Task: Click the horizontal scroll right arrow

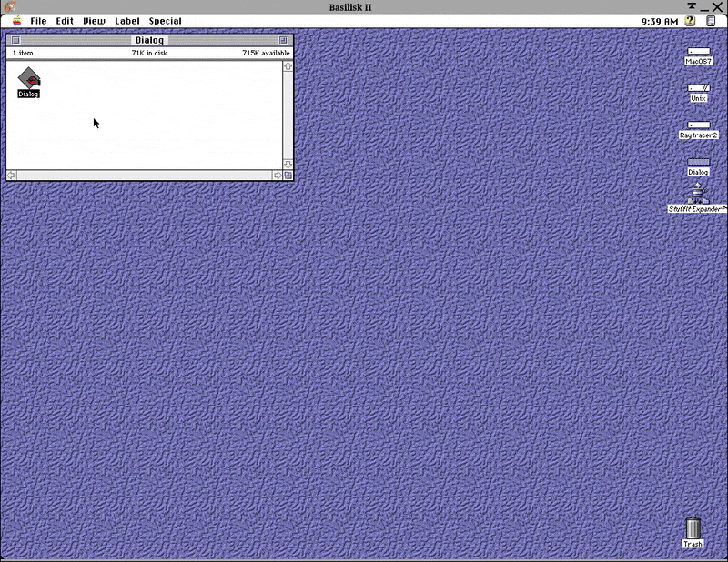Action: point(278,175)
